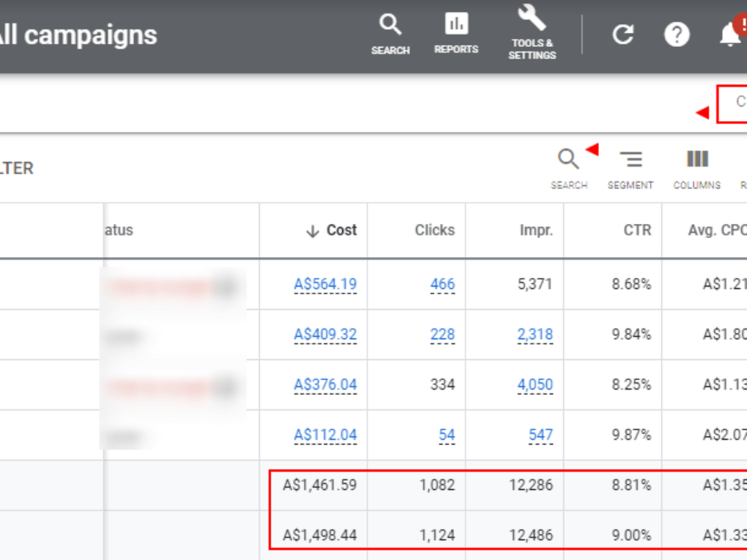The height and width of the screenshot is (560, 747).
Task: Select total cost A$1,498.44
Action: coord(320,535)
